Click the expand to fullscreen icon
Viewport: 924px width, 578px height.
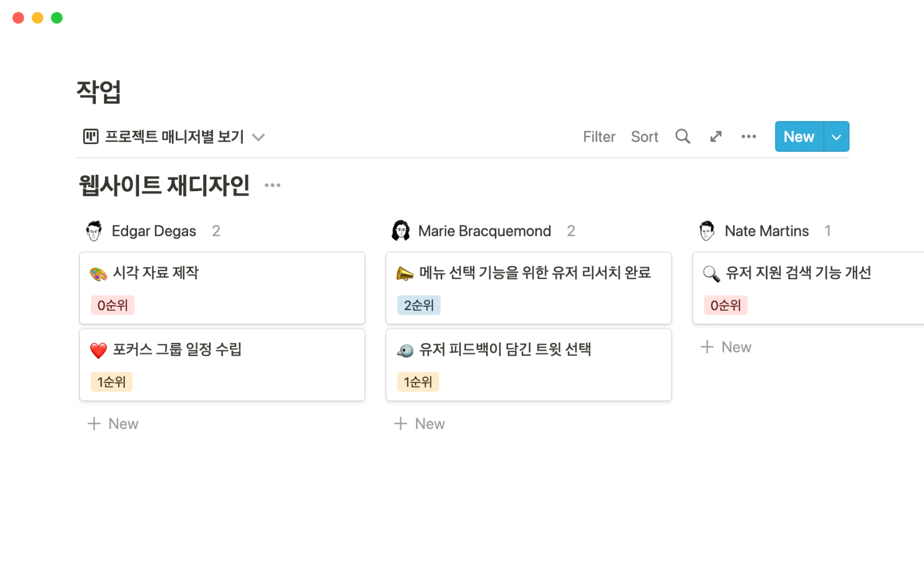(715, 136)
